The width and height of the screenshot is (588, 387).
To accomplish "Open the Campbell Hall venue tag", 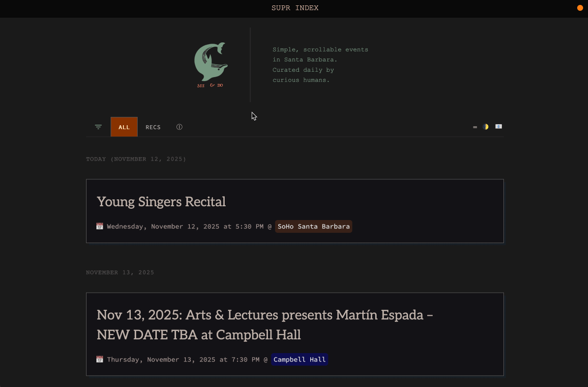I will [299, 359].
